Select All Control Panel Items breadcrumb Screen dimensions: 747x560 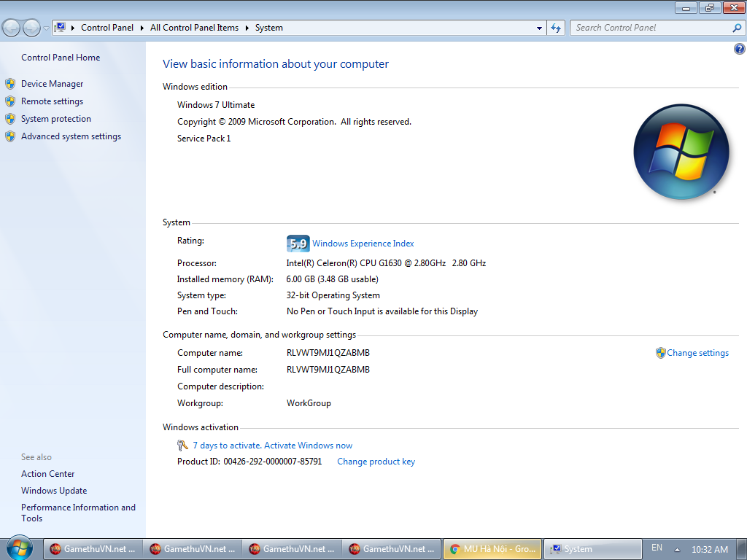coord(194,28)
